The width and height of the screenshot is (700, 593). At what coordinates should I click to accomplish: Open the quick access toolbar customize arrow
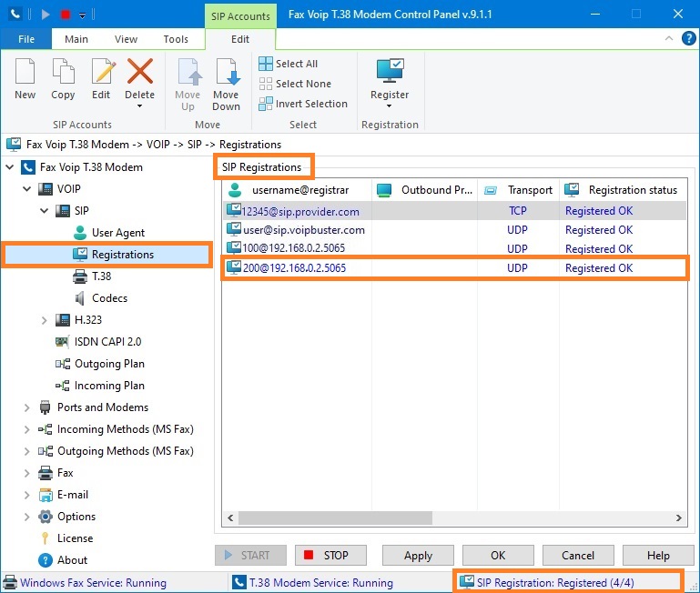click(82, 15)
